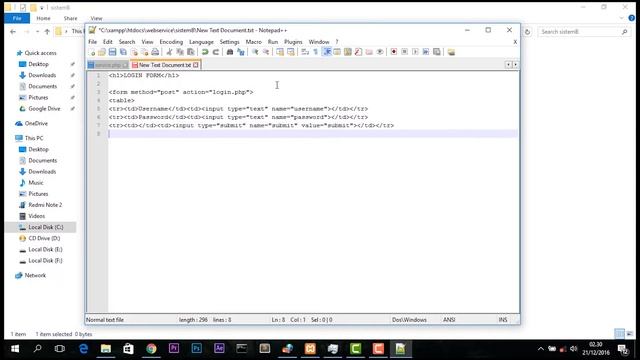640x360 pixels.
Task: Open Notepad++ File menu
Action: (93, 42)
